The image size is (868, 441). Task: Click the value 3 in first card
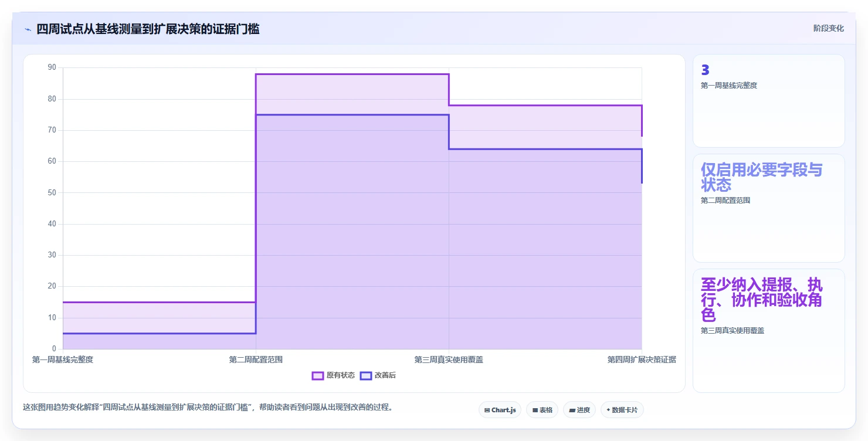click(x=705, y=70)
